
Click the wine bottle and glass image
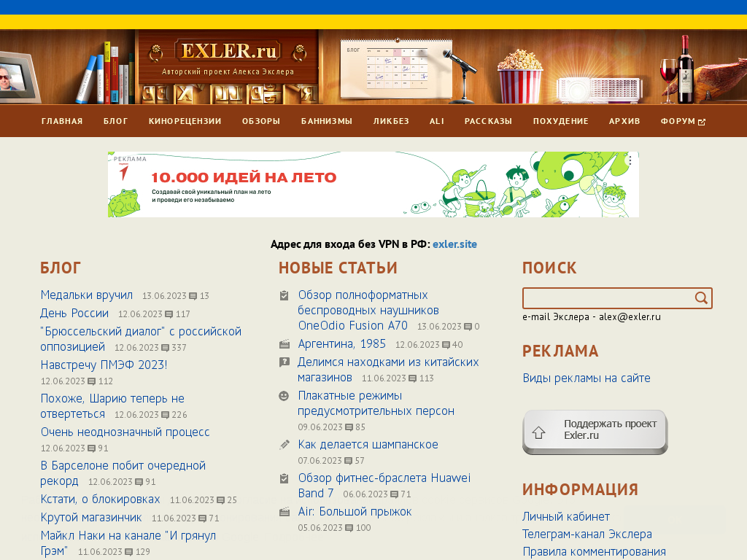(x=677, y=70)
